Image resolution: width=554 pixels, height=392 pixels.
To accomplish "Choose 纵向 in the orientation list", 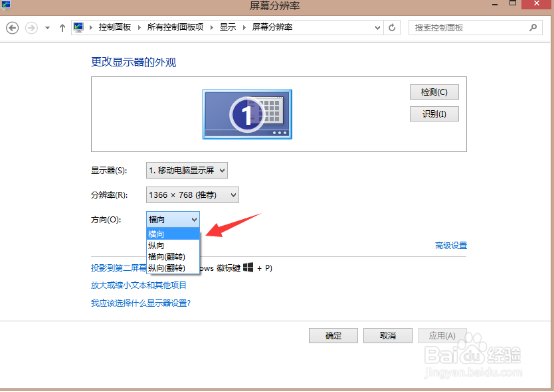I will pyautogui.click(x=173, y=245).
